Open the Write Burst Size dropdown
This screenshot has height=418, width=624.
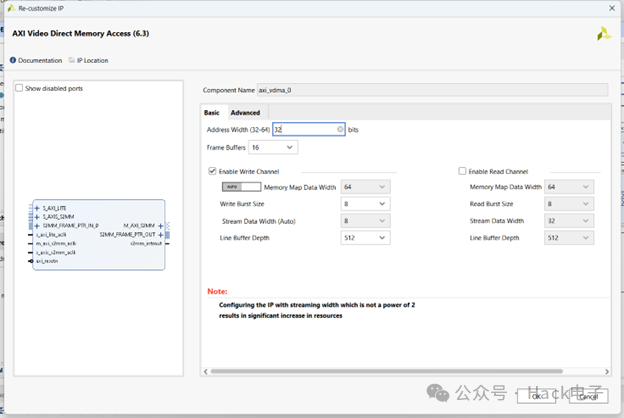[x=365, y=204]
